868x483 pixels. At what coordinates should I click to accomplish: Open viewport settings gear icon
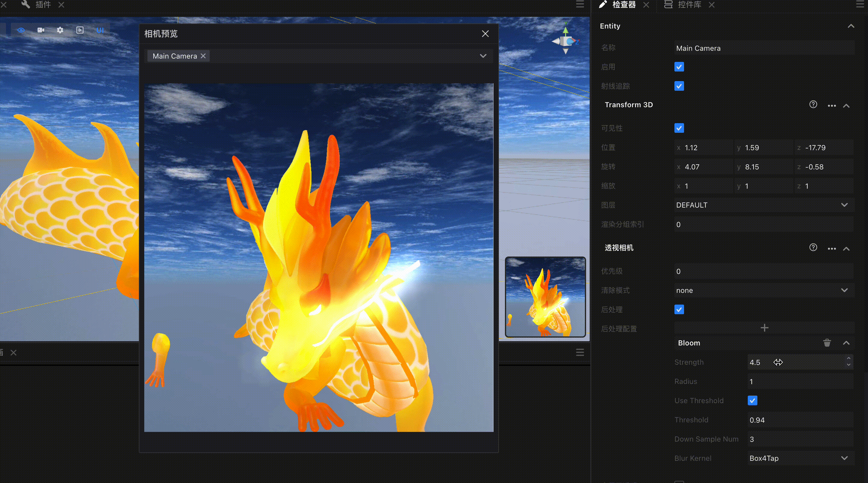60,30
